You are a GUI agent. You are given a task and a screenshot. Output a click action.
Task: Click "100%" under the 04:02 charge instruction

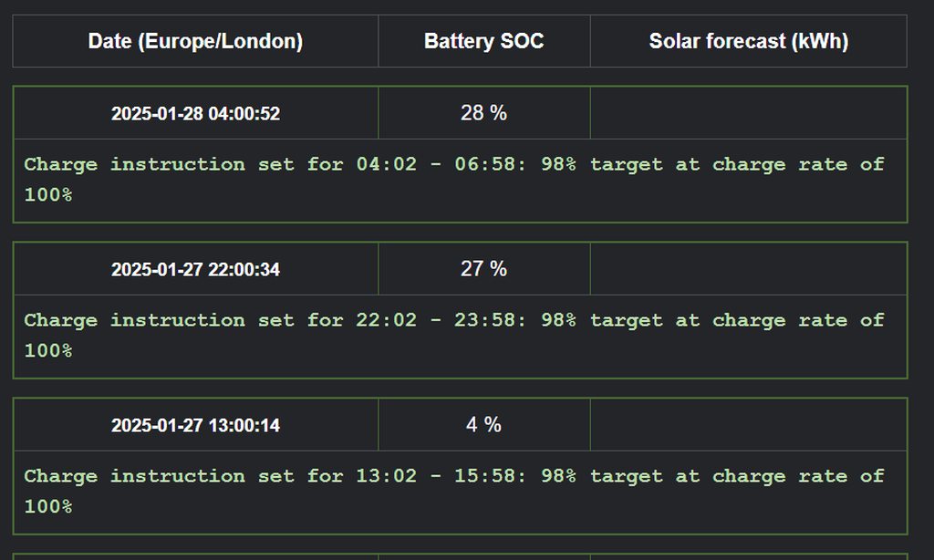click(48, 195)
